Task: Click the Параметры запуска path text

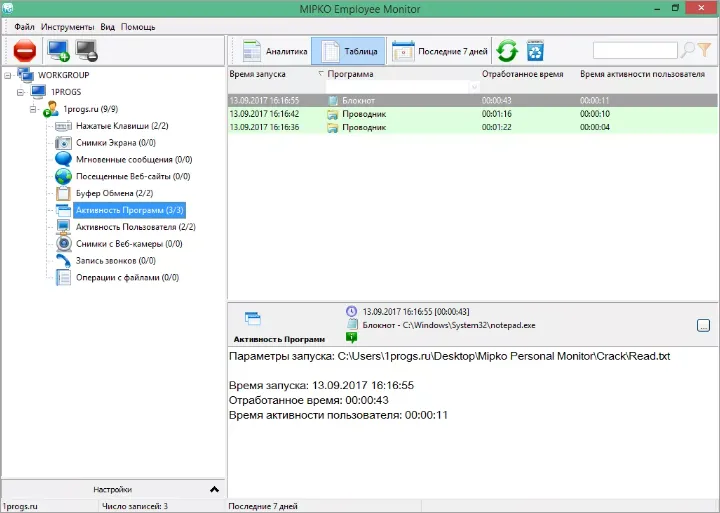Action: pyautogui.click(x=450, y=356)
